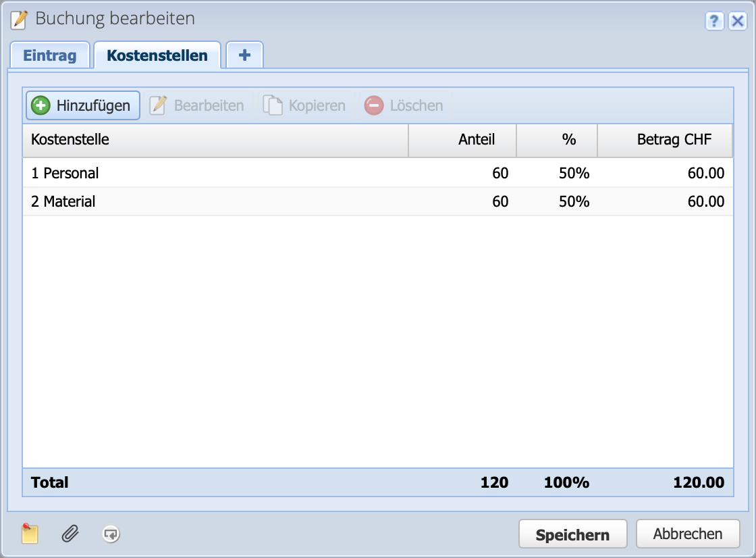Click the Kopieren copy icon

273,105
